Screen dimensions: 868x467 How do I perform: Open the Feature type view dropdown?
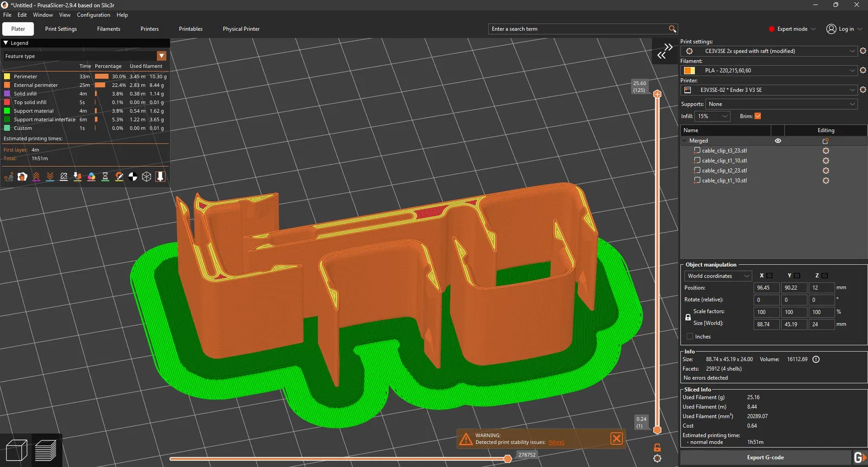(x=162, y=56)
